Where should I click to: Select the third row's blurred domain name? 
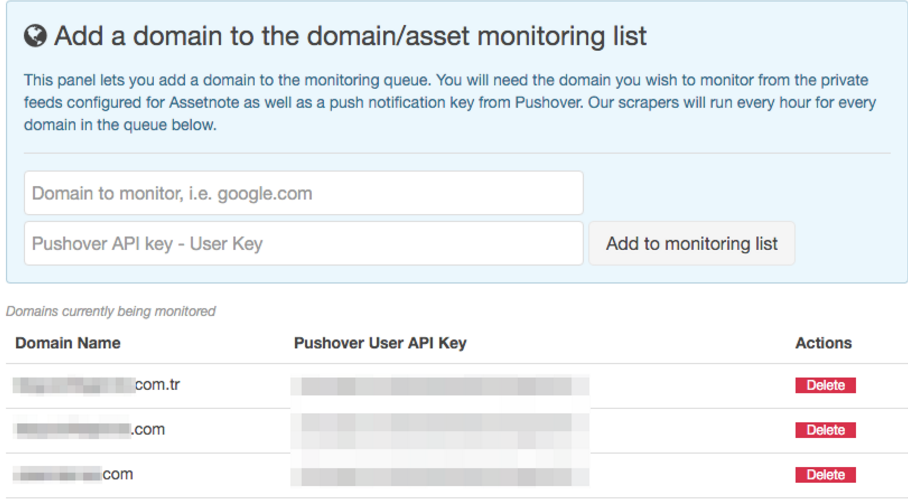[74, 474]
